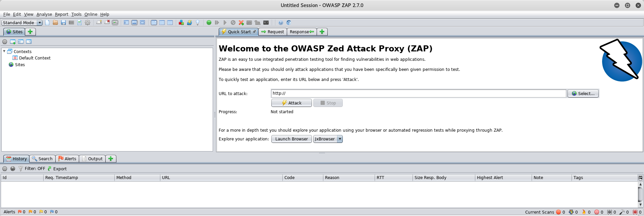Open the table column chooser icon
Viewport: 644px width, 216px height.
point(640,178)
